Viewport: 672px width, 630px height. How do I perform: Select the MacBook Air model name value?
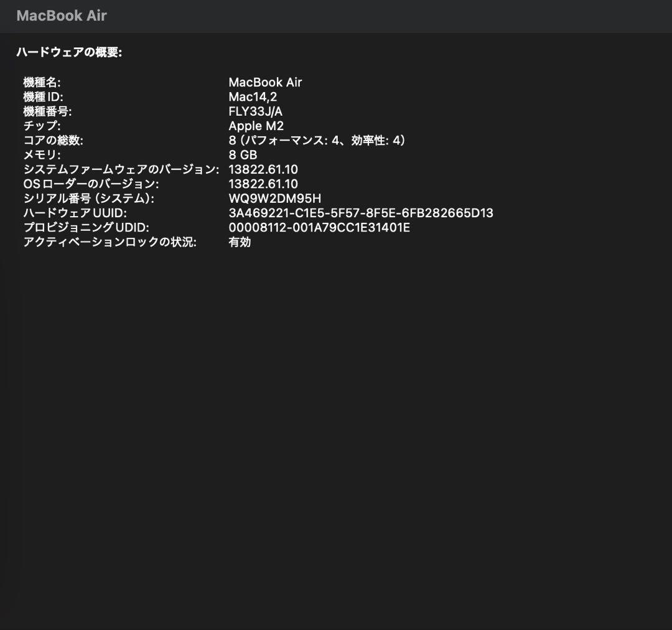[x=266, y=82]
